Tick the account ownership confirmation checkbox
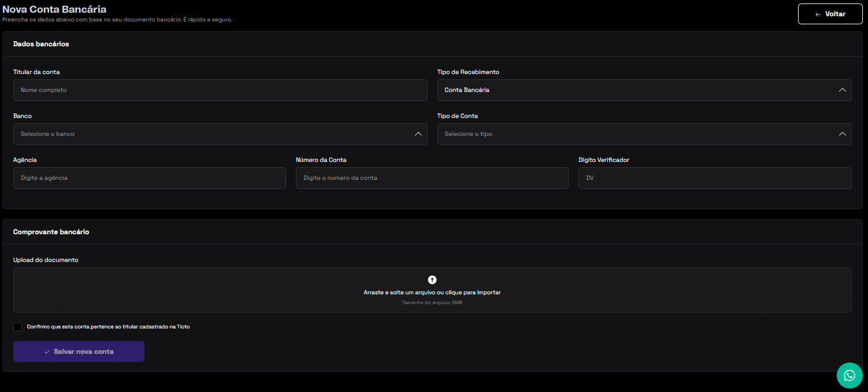This screenshot has width=868, height=392. pyautogui.click(x=18, y=327)
